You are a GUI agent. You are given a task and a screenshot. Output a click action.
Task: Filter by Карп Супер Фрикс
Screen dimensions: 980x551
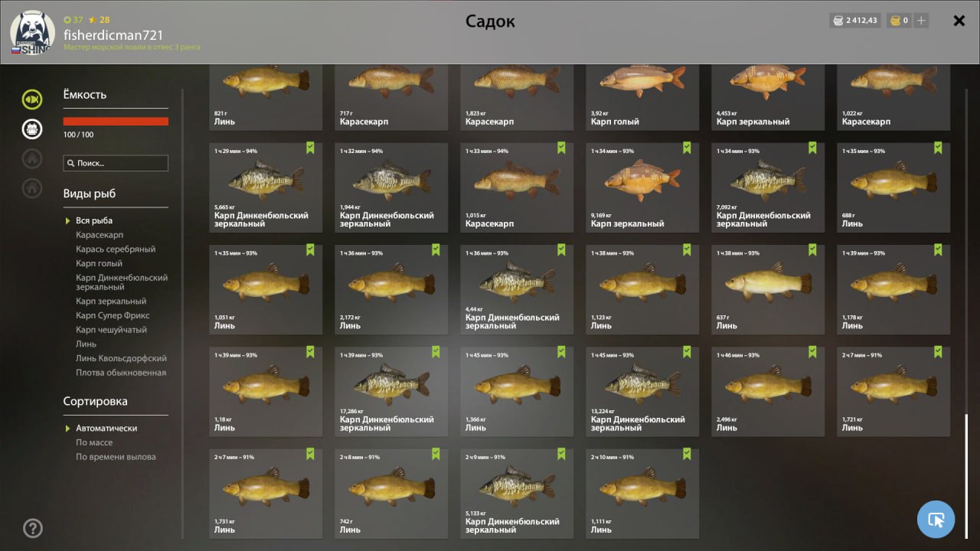(113, 315)
